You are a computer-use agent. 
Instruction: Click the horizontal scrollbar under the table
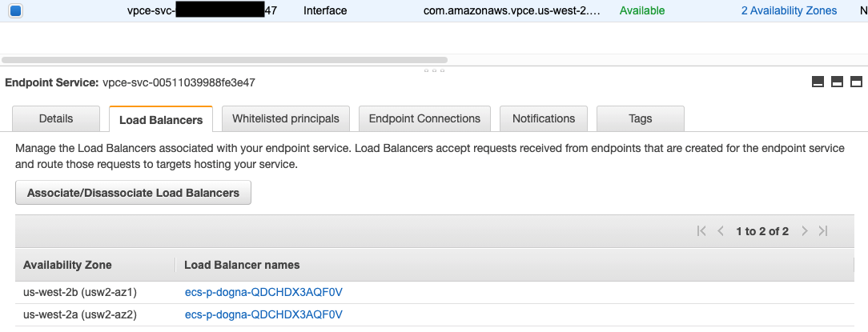(225, 60)
